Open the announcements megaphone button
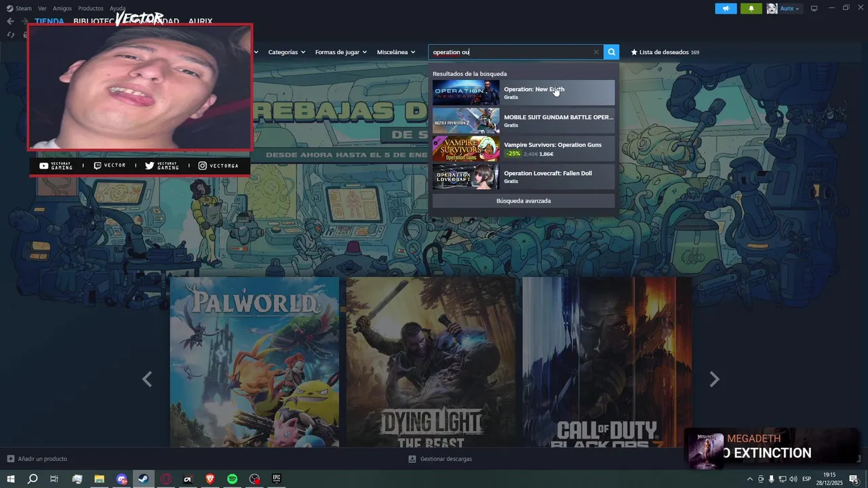The height and width of the screenshot is (488, 868). point(726,9)
